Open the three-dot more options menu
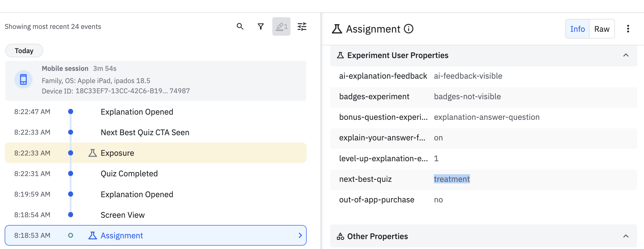This screenshot has width=644, height=249. click(x=628, y=29)
